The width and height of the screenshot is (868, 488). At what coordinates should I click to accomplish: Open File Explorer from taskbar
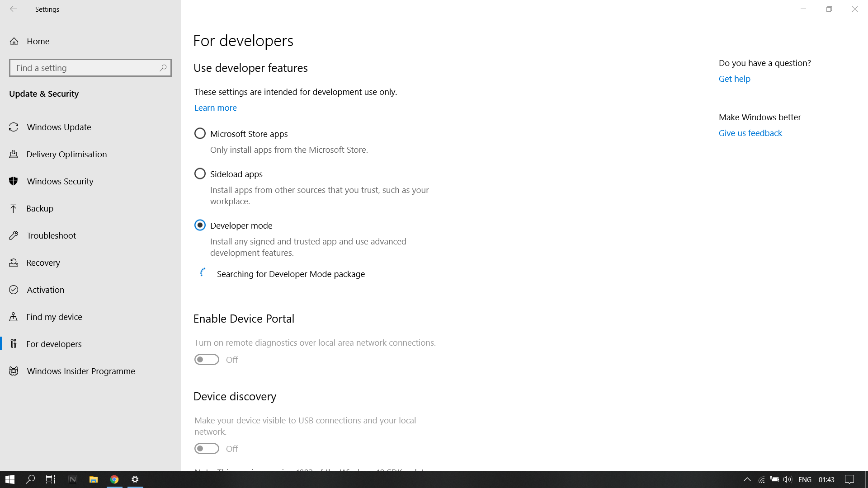(94, 479)
